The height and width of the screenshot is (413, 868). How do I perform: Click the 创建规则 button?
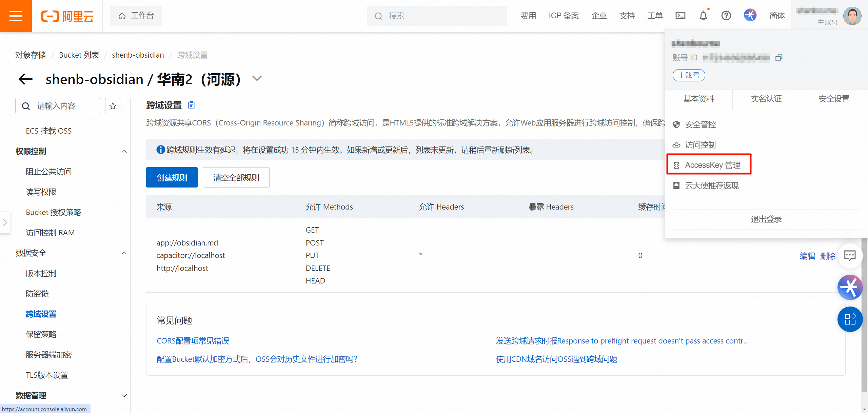(x=172, y=177)
